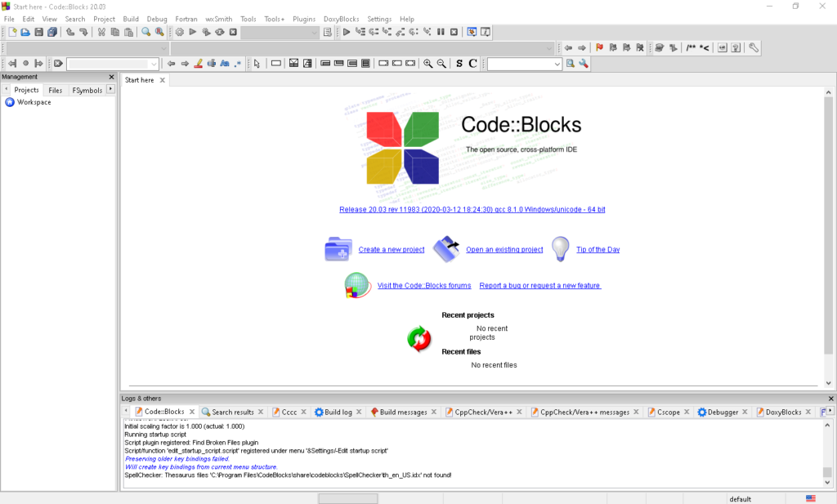This screenshot has height=504, width=837.
Task: Toggle the regular expression search option
Action: [x=238, y=64]
